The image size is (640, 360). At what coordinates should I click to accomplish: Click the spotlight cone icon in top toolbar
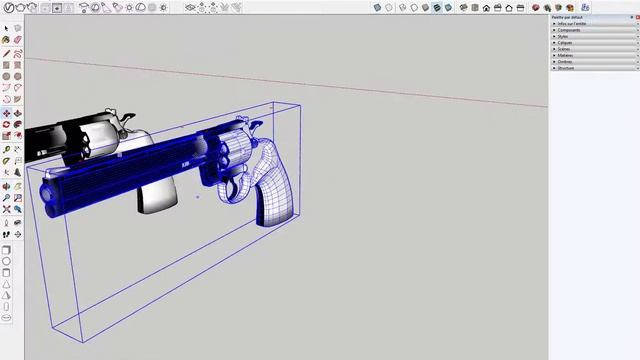(x=106, y=7)
